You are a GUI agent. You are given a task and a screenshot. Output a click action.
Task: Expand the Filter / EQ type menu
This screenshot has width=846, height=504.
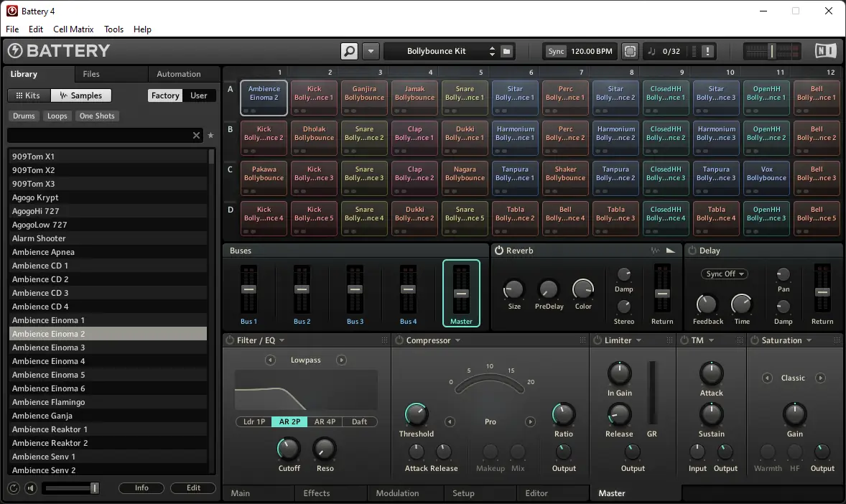pyautogui.click(x=282, y=340)
